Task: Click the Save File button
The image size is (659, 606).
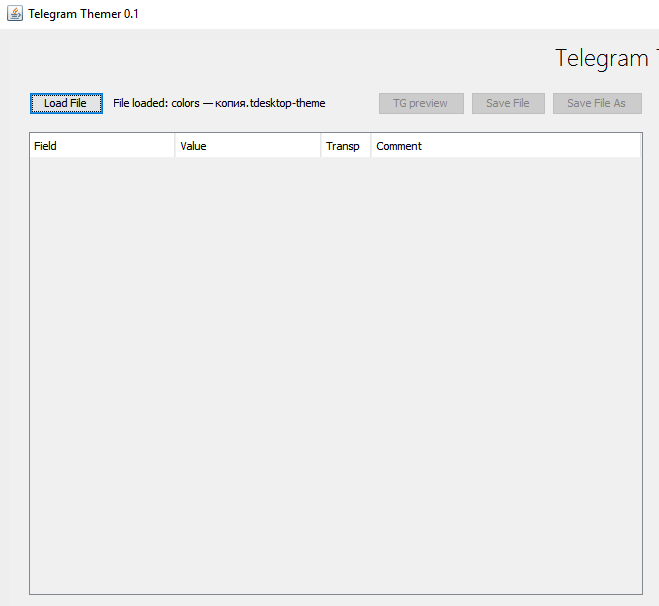Action: coord(508,103)
